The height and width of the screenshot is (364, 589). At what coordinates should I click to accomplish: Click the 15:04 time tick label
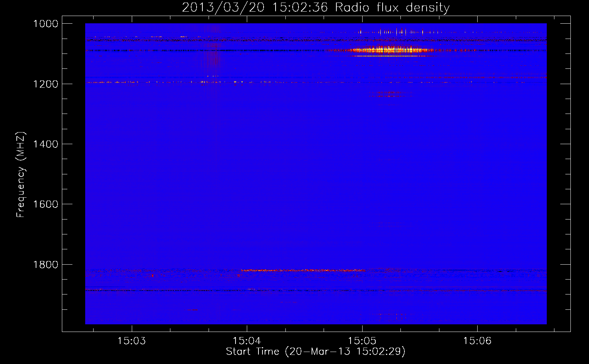pos(247,341)
